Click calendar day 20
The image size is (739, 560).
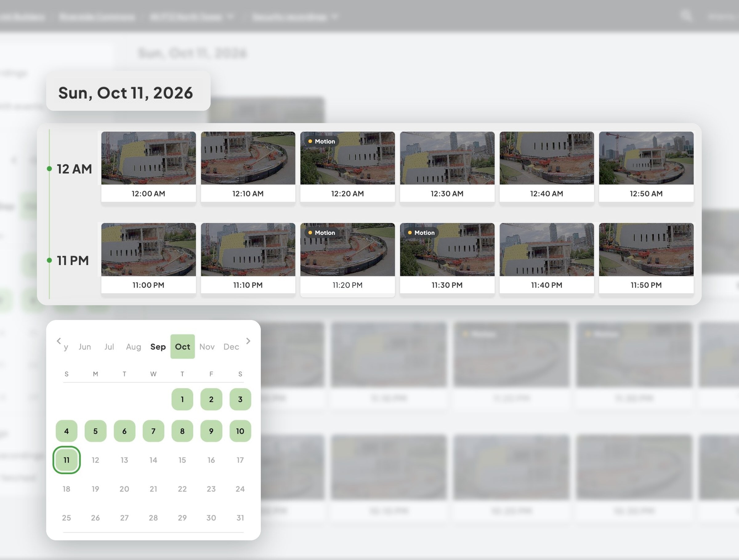124,489
